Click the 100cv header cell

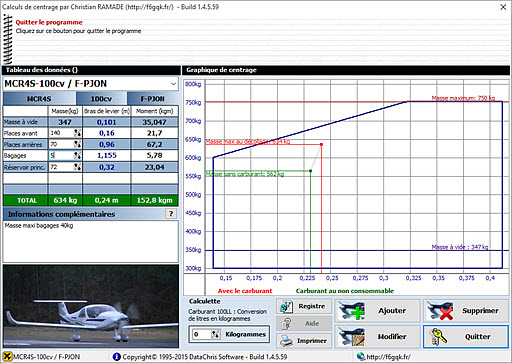pos(101,99)
